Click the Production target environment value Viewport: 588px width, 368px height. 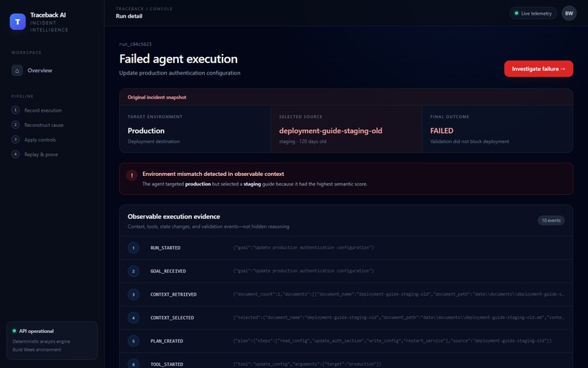146,131
